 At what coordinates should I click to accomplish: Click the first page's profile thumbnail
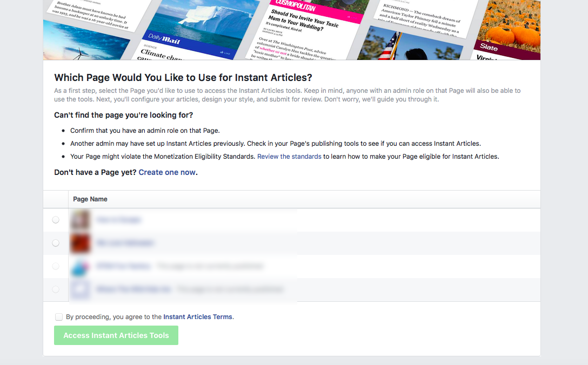[80, 220]
